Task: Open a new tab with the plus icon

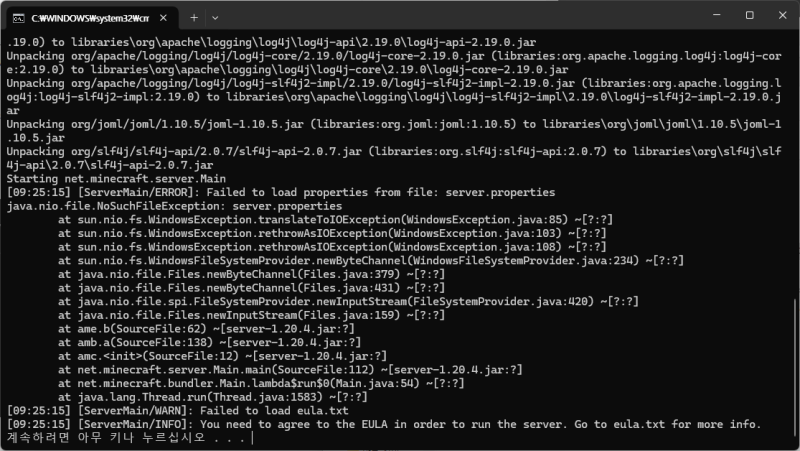Action: 194,18
